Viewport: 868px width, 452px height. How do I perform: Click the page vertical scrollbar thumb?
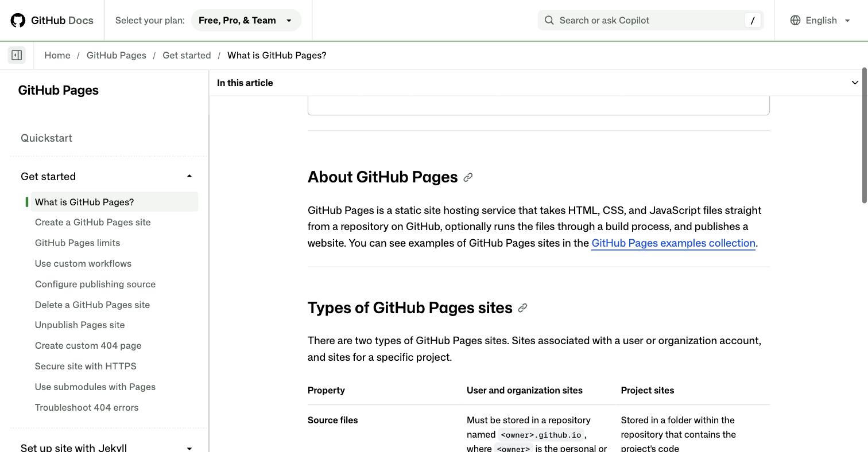click(x=865, y=135)
